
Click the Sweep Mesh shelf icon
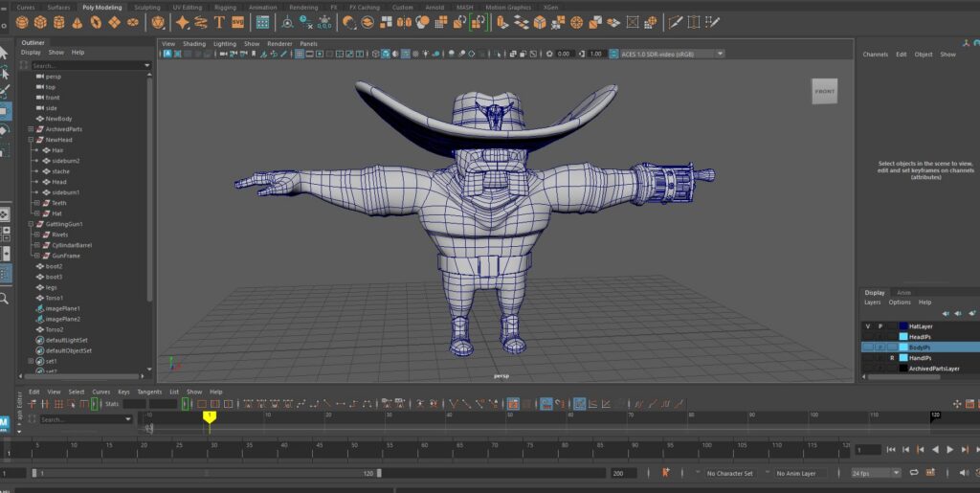pos(201,22)
